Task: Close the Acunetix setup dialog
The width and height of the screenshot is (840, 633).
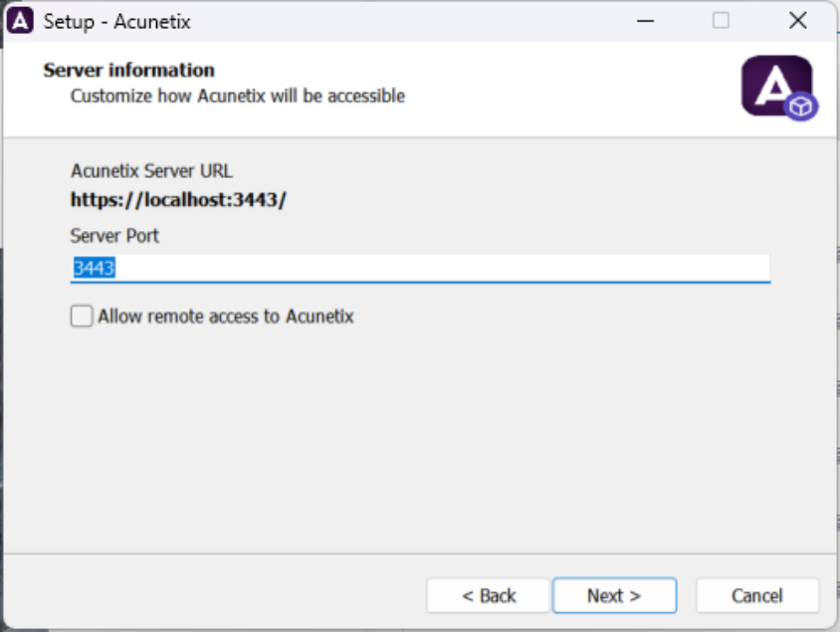Action: tap(797, 22)
